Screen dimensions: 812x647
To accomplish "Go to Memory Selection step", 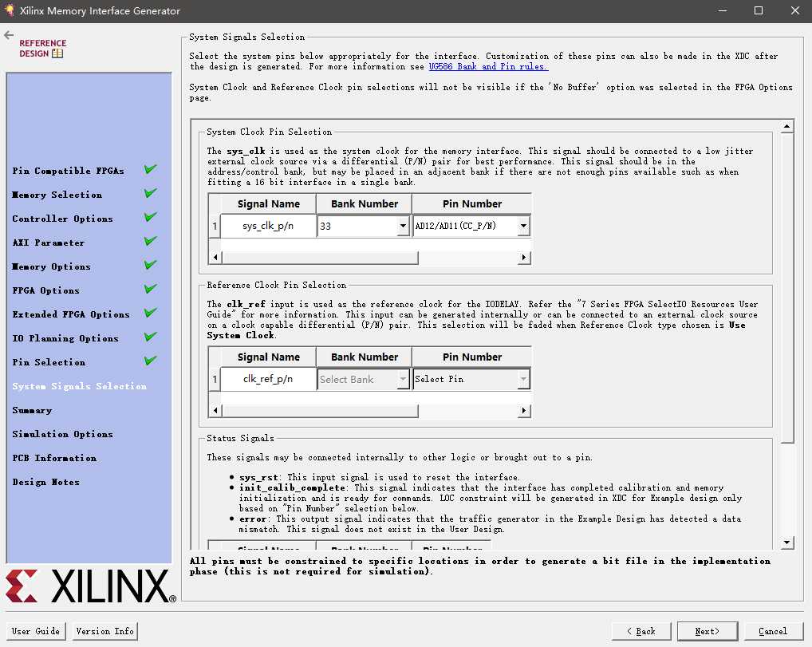I will [x=57, y=195].
